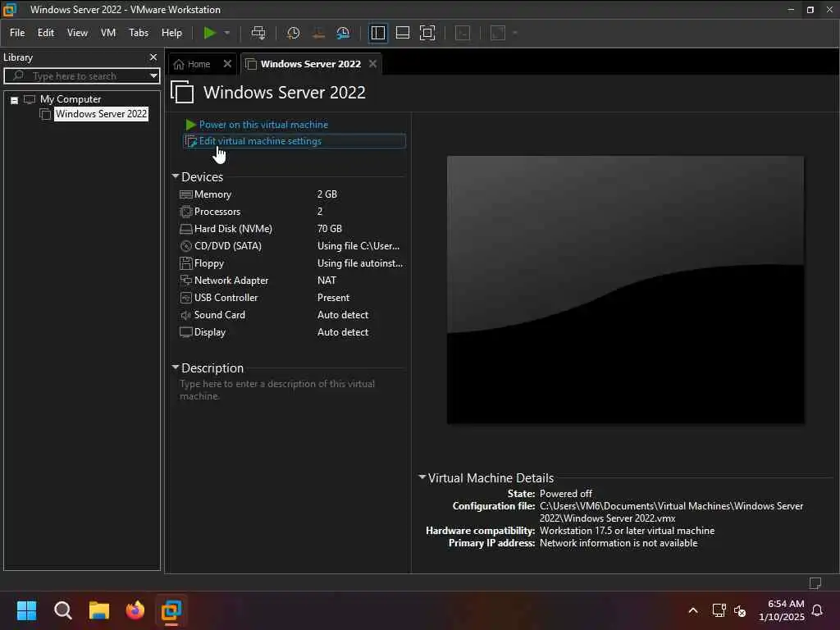Click the Display monitor icon

186,332
